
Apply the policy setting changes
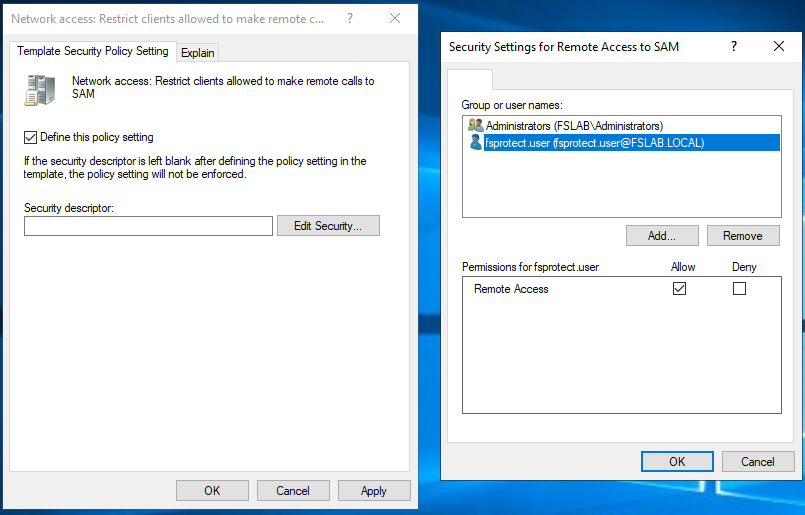pos(374,491)
